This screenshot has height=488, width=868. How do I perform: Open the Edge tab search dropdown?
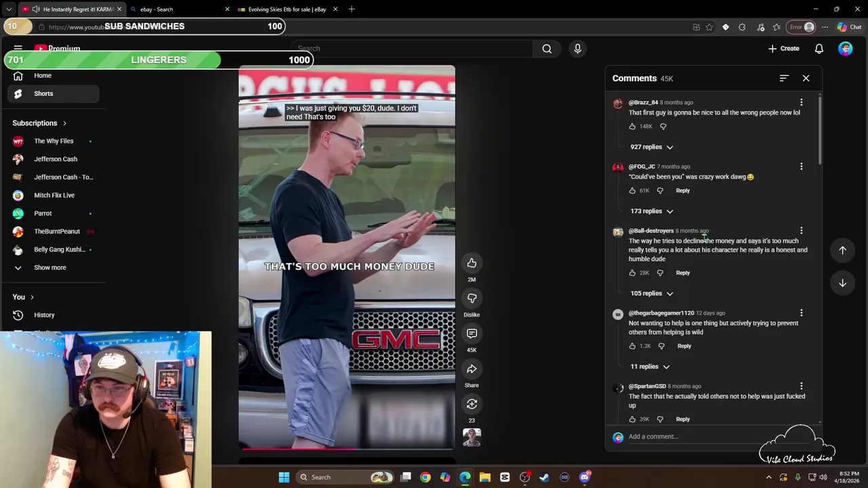coord(9,9)
